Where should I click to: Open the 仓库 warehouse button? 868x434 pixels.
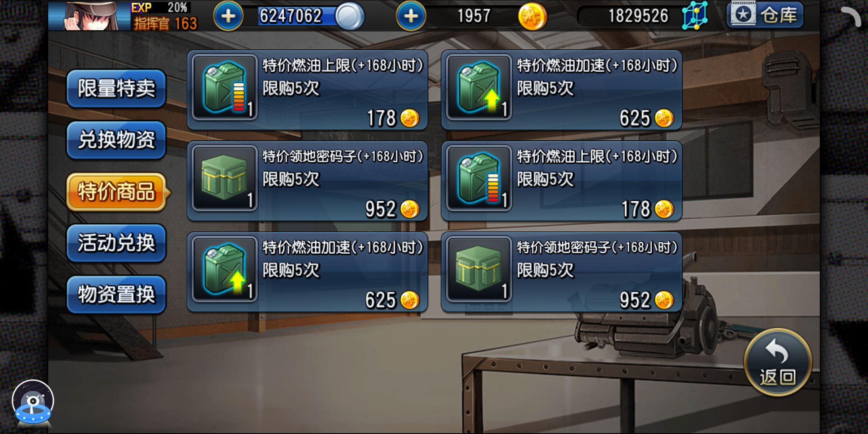point(765,15)
